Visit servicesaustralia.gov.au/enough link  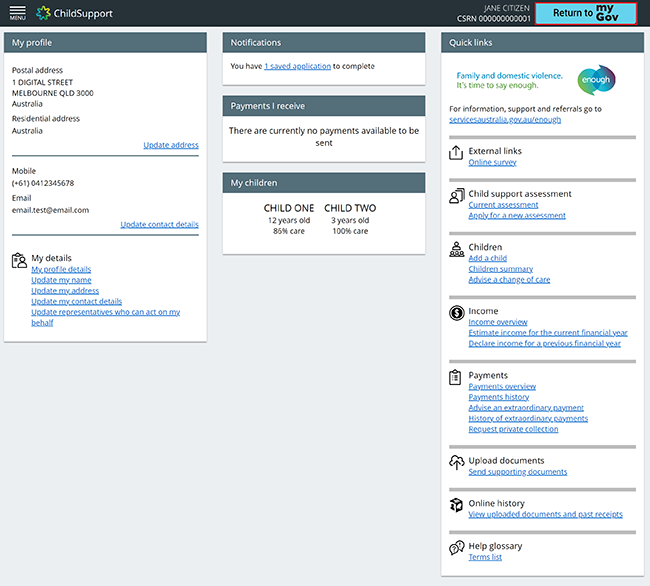click(505, 120)
